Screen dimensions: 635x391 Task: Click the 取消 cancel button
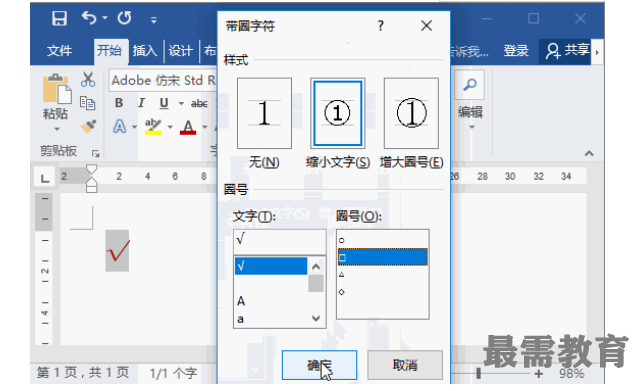[405, 365]
